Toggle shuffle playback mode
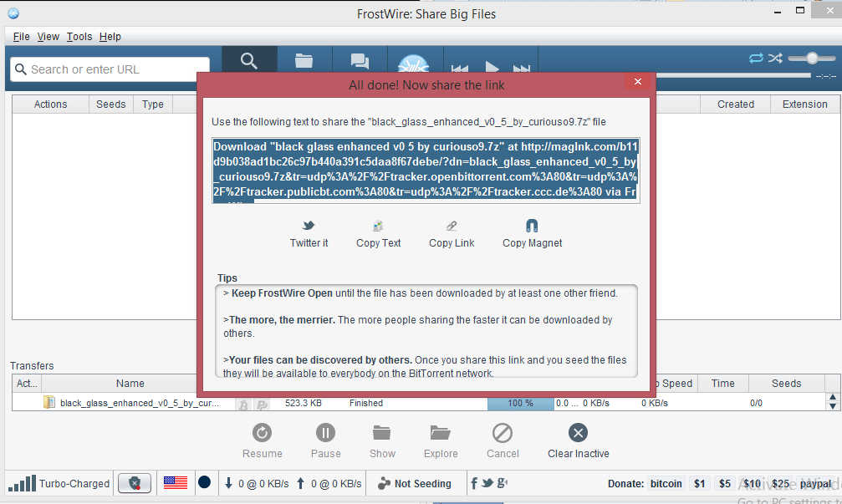This screenshot has height=504, width=842. click(775, 58)
